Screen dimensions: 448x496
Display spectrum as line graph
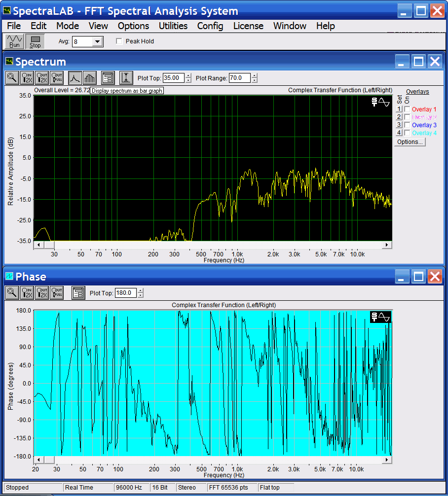pos(75,78)
